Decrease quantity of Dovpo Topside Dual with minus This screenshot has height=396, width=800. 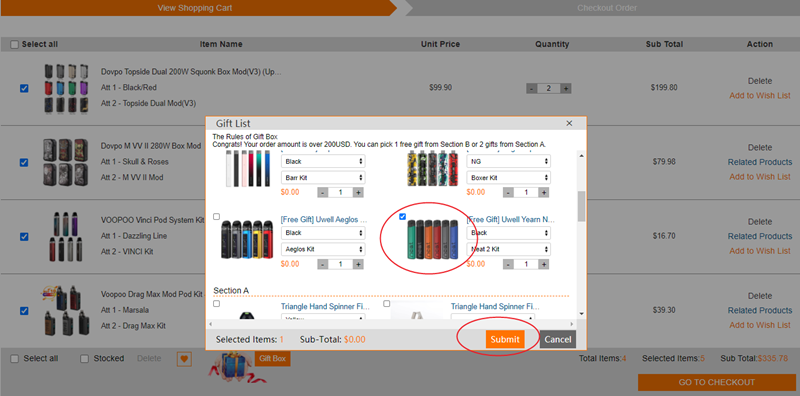[x=531, y=88]
